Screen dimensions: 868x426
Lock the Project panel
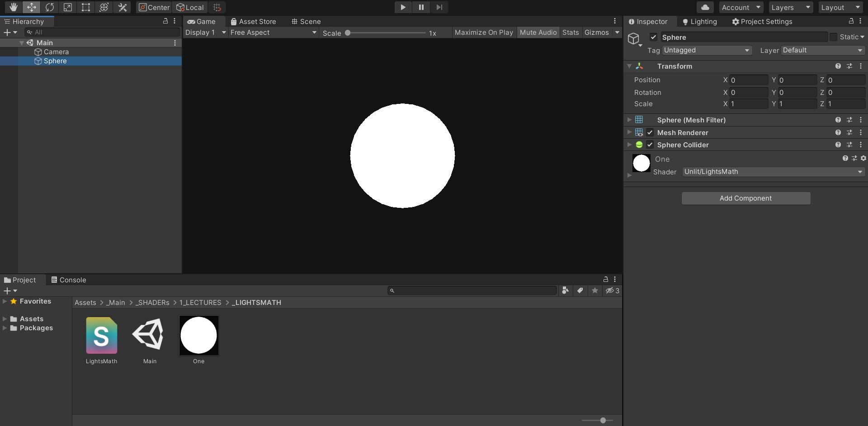606,279
